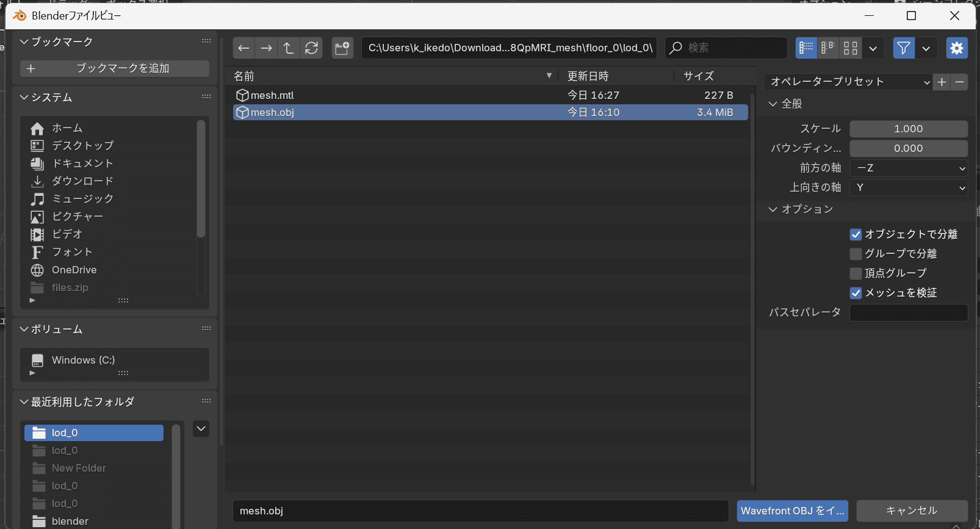Switch to thumbnail display mode

pos(851,48)
